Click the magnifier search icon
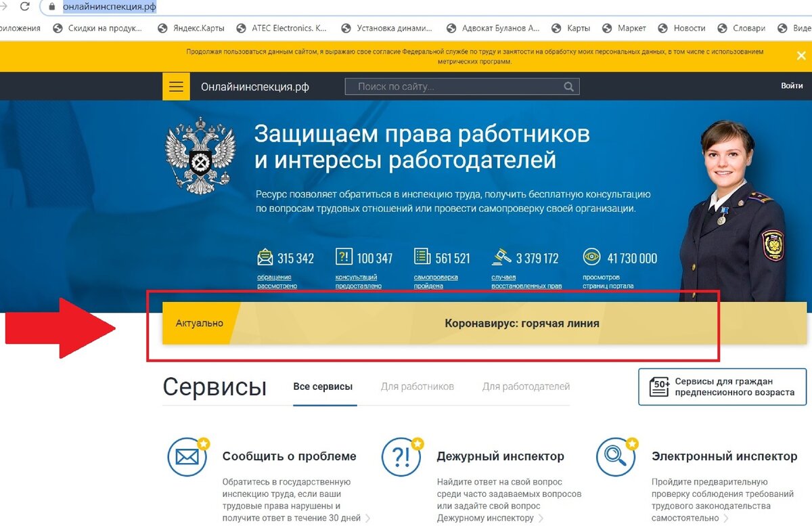This screenshot has width=812, height=526. (x=569, y=87)
